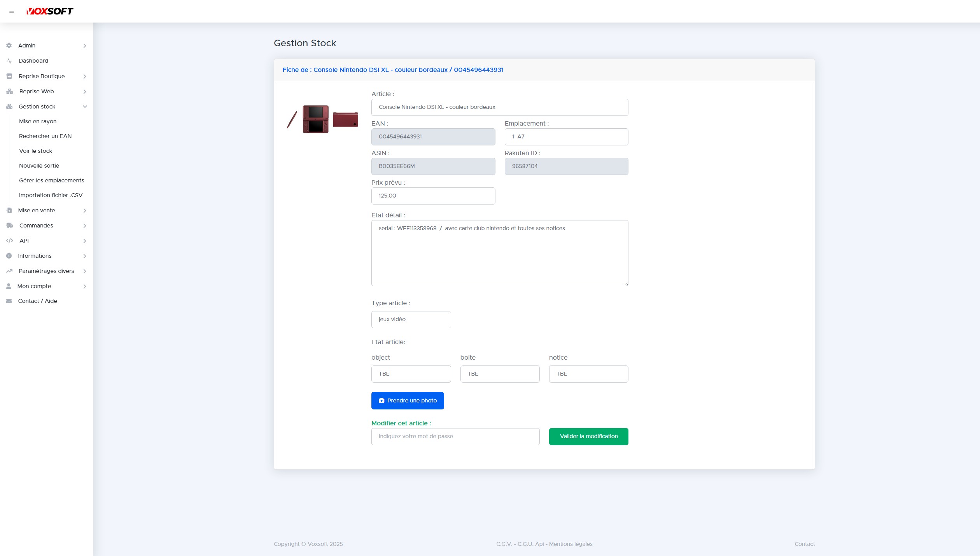
Task: Click the Gestion stock sidebar icon
Action: pos(9,107)
